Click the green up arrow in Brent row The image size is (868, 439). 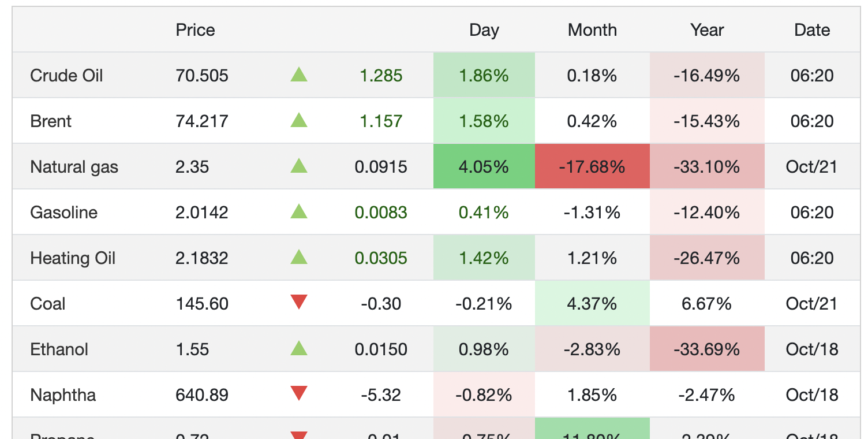pos(299,120)
